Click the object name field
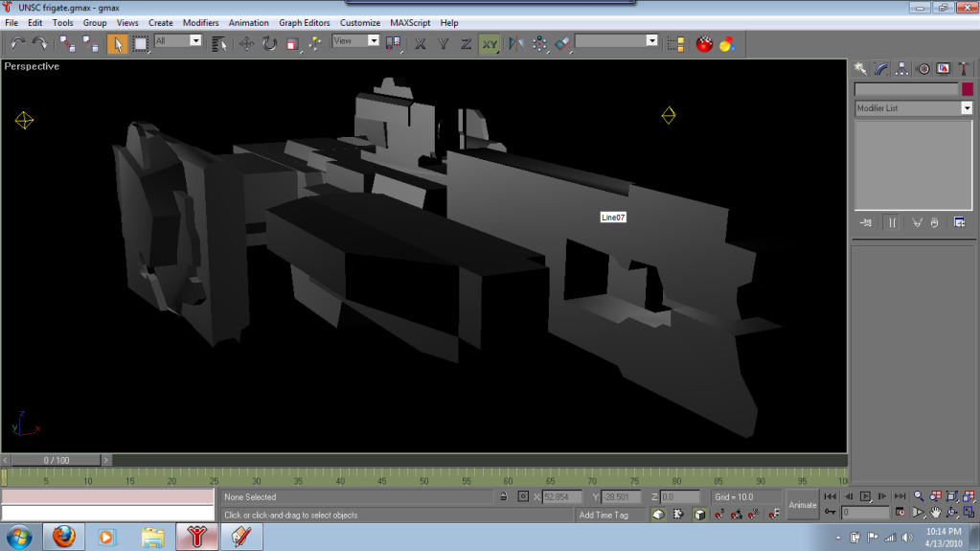 tap(905, 89)
